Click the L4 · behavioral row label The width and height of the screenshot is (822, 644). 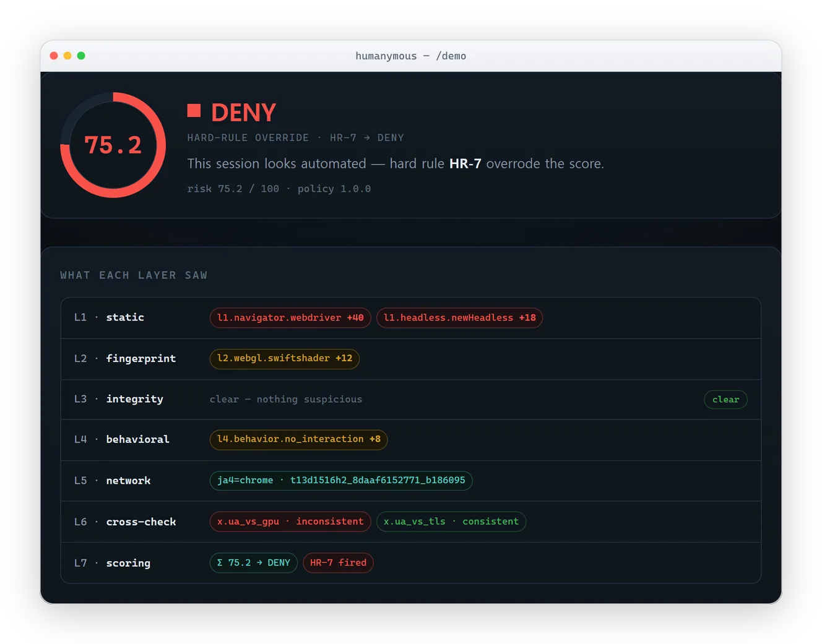pyautogui.click(x=122, y=439)
